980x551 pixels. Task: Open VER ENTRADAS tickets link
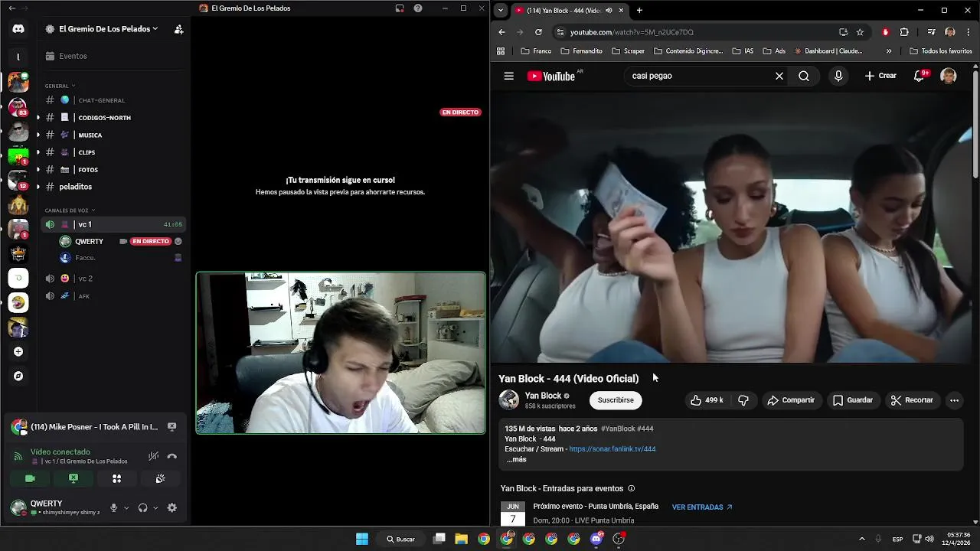(x=702, y=507)
